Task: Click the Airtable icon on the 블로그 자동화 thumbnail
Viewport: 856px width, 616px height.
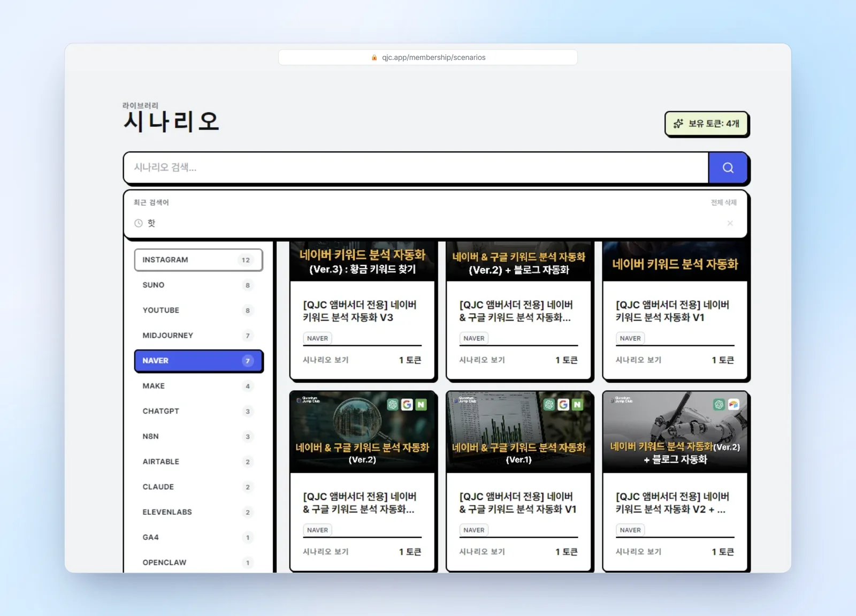Action: tap(733, 405)
